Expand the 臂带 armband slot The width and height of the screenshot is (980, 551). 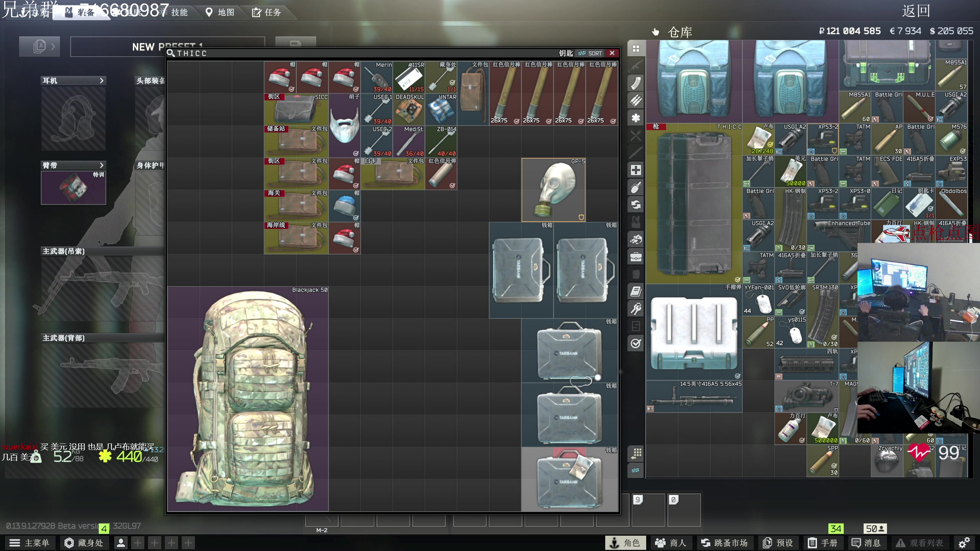point(101,165)
